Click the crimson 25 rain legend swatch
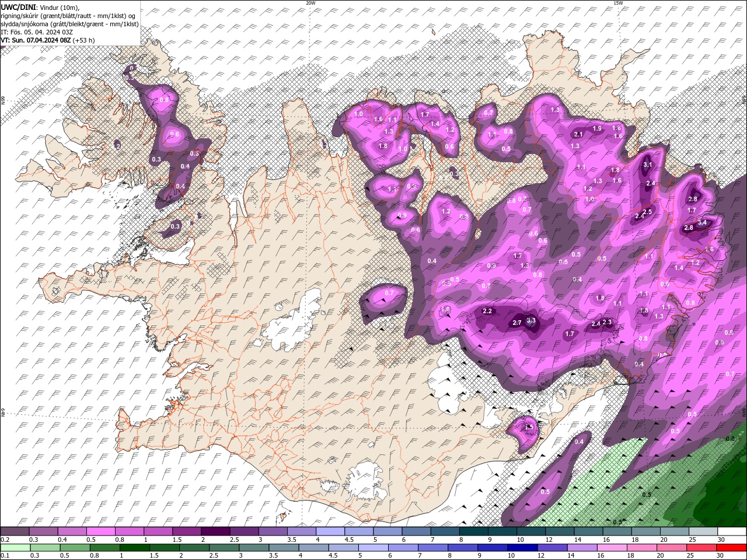The height and width of the screenshot is (560, 747). (x=700, y=548)
